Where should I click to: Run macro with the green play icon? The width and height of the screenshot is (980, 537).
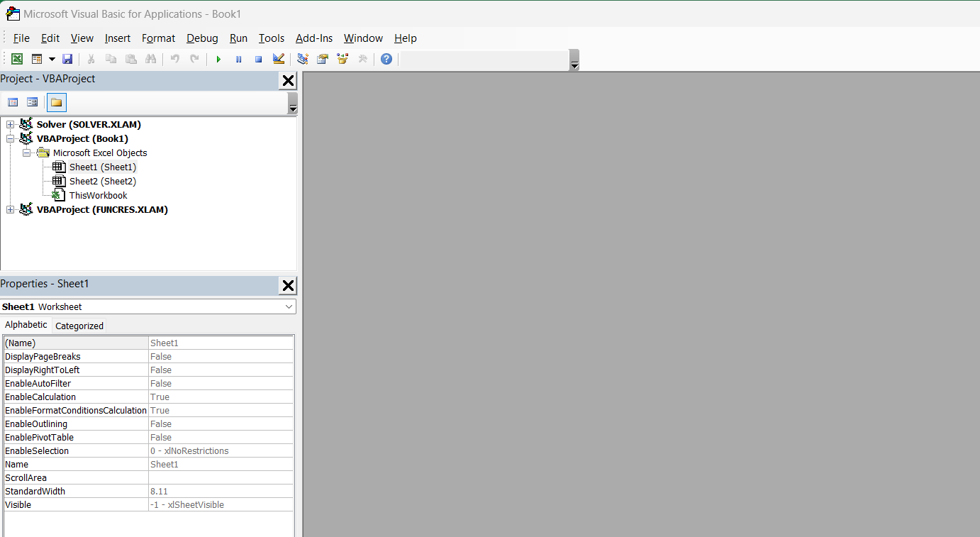218,59
